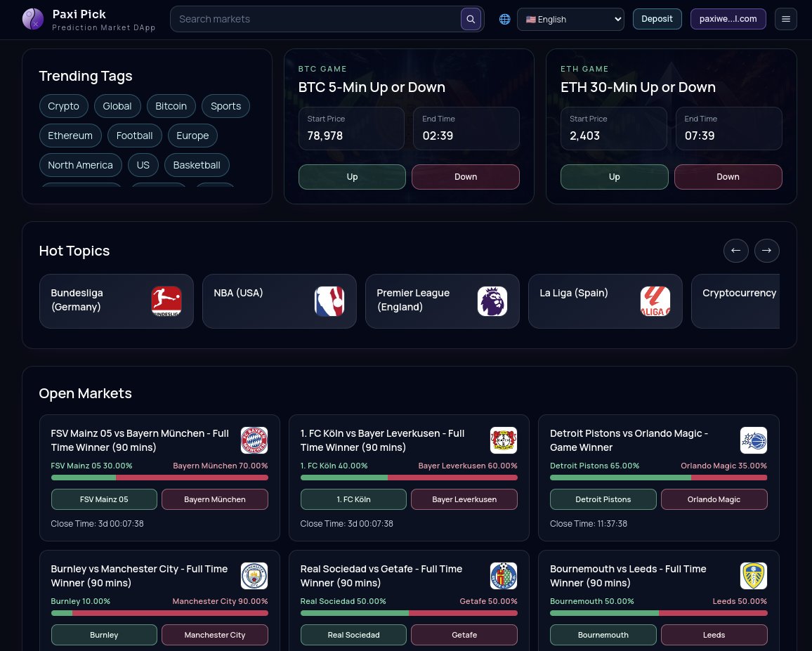Open the hamburger menu icon

785,19
